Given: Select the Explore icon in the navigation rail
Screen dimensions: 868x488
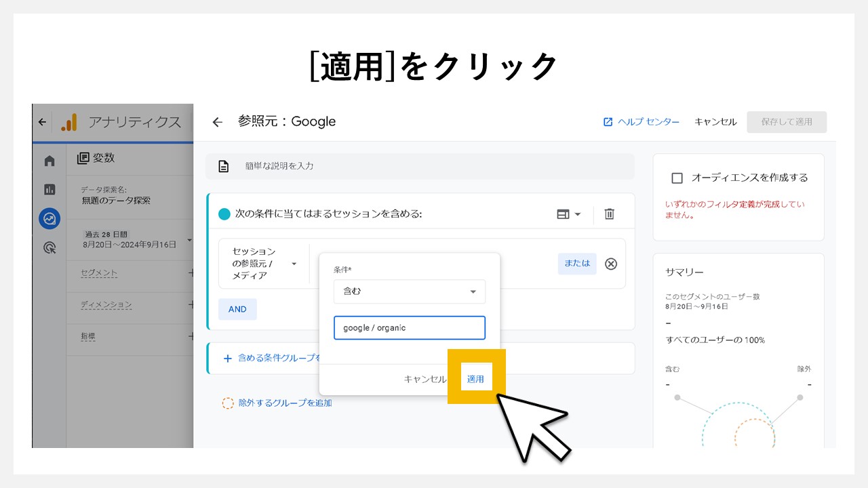Looking at the screenshot, I should 49,218.
